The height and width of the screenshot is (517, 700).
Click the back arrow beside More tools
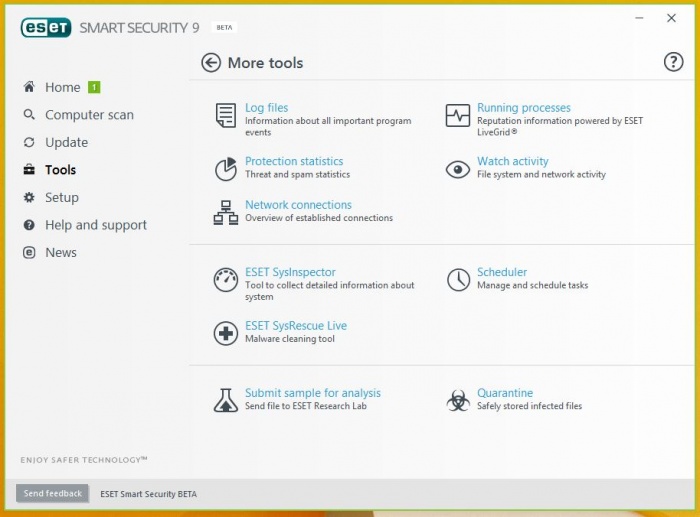211,63
